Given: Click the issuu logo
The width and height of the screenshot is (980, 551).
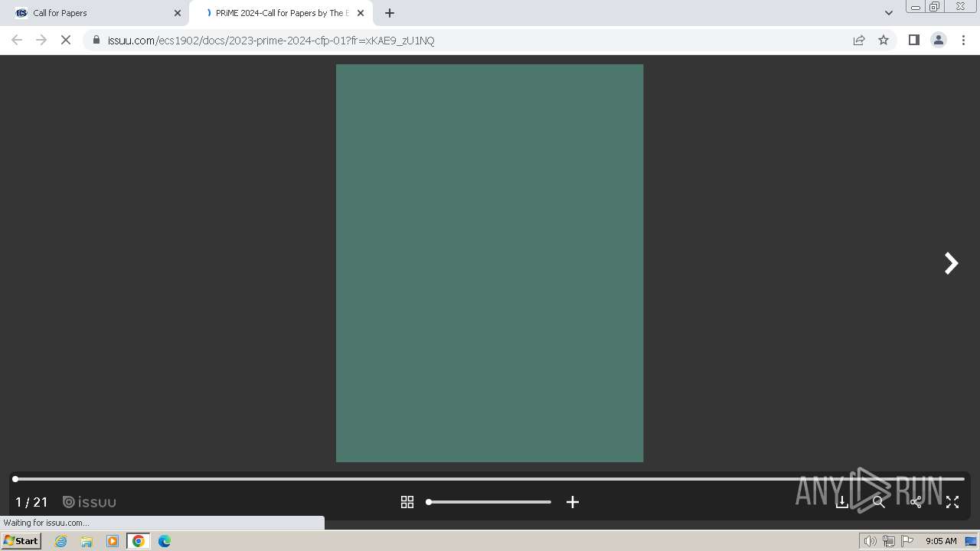Looking at the screenshot, I should (x=90, y=502).
